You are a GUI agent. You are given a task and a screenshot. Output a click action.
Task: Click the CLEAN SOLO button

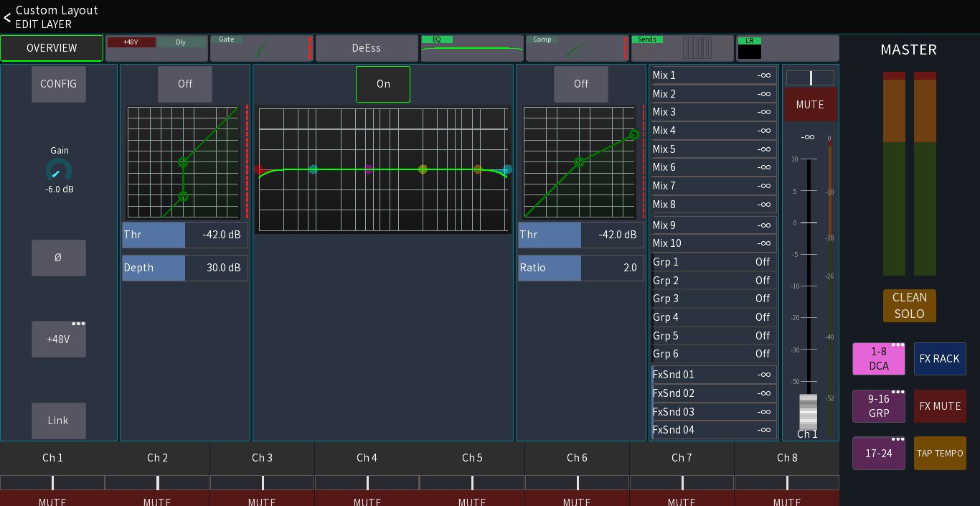(x=909, y=306)
